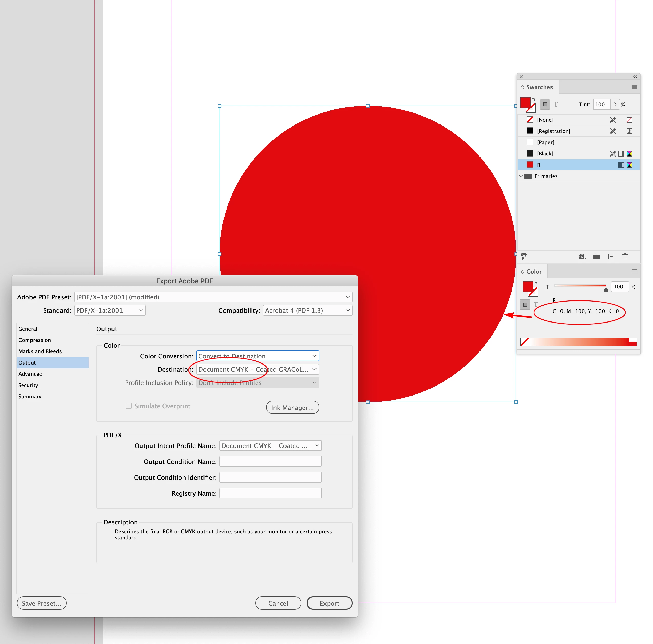Click formatting affects text T icon in Swatches
Viewport: 653px width, 644px height.
pos(556,105)
